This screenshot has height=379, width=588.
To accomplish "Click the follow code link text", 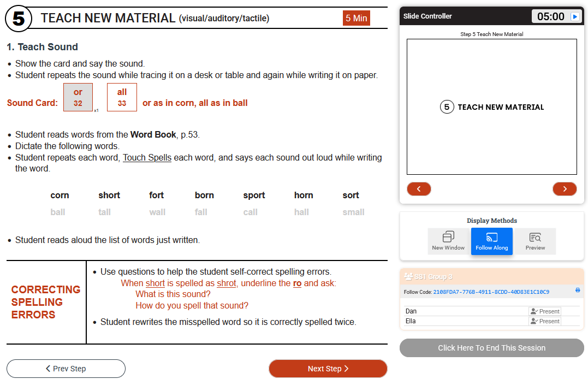I will 491,292.
